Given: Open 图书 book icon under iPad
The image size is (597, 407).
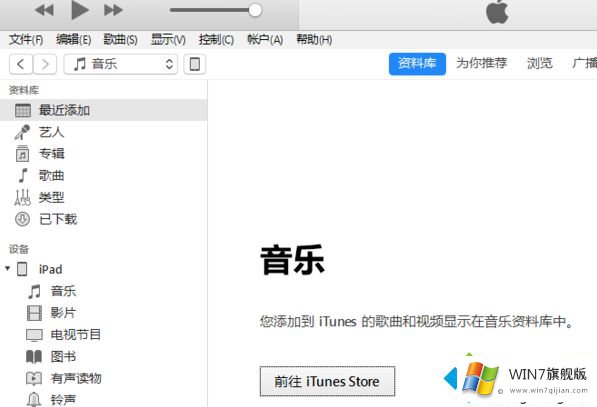Looking at the screenshot, I should [x=34, y=357].
